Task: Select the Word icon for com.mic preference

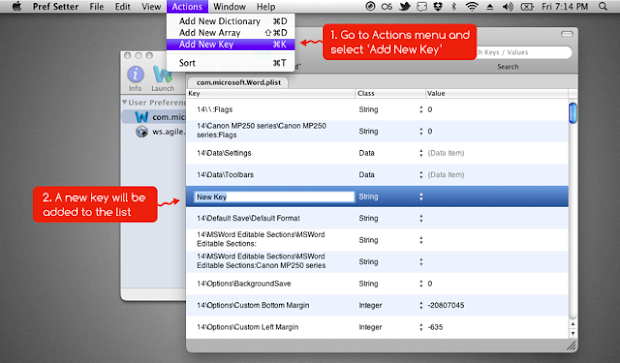Action: pyautogui.click(x=142, y=117)
